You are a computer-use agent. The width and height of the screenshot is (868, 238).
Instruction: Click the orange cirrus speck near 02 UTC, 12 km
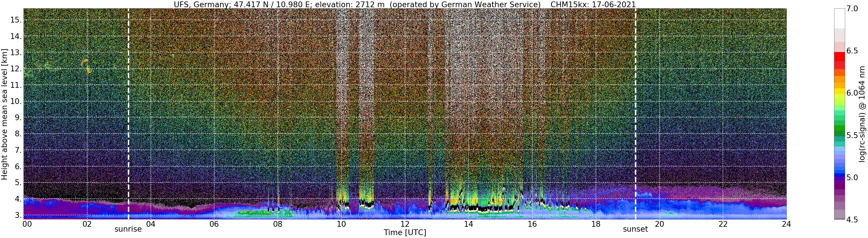point(86,66)
